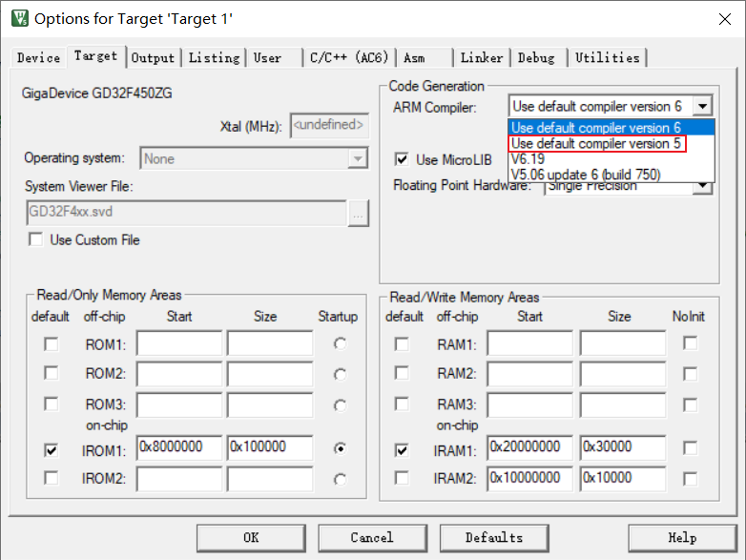The image size is (746, 560).
Task: Edit the IROM1 Size 0x100000
Action: click(x=270, y=447)
